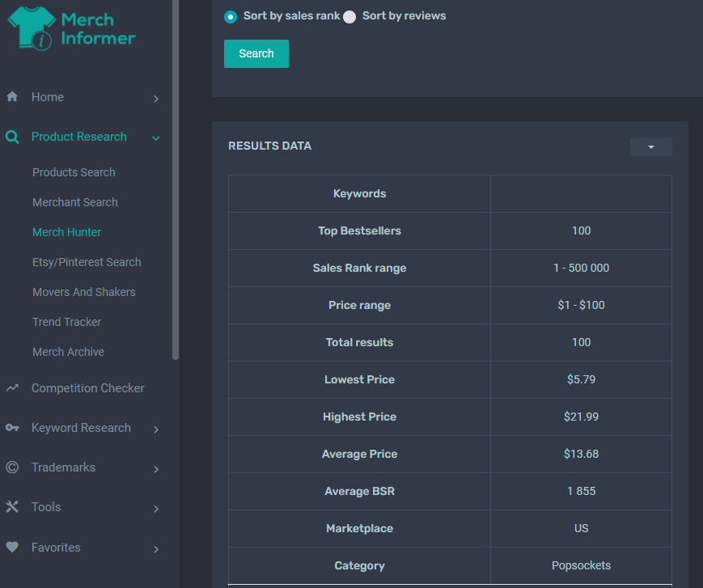The height and width of the screenshot is (588, 703).
Task: Expand the Tools chevron
Action: coord(156,509)
